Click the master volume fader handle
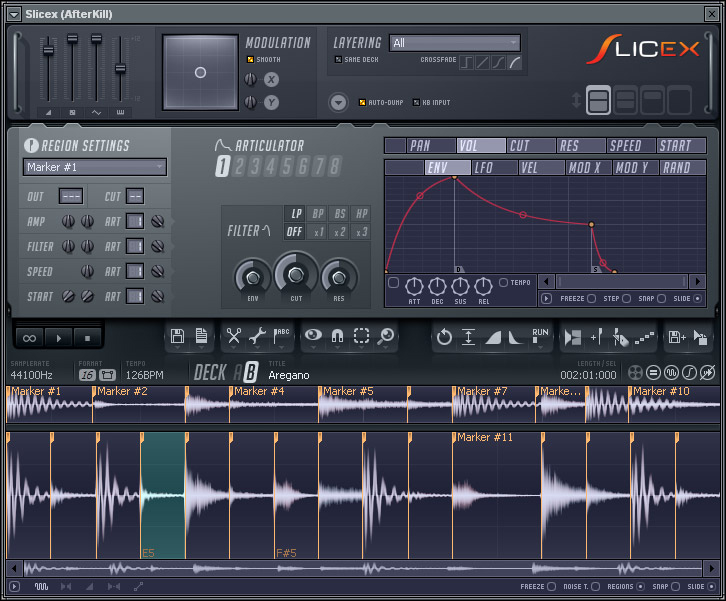The image size is (726, 601). click(x=48, y=50)
